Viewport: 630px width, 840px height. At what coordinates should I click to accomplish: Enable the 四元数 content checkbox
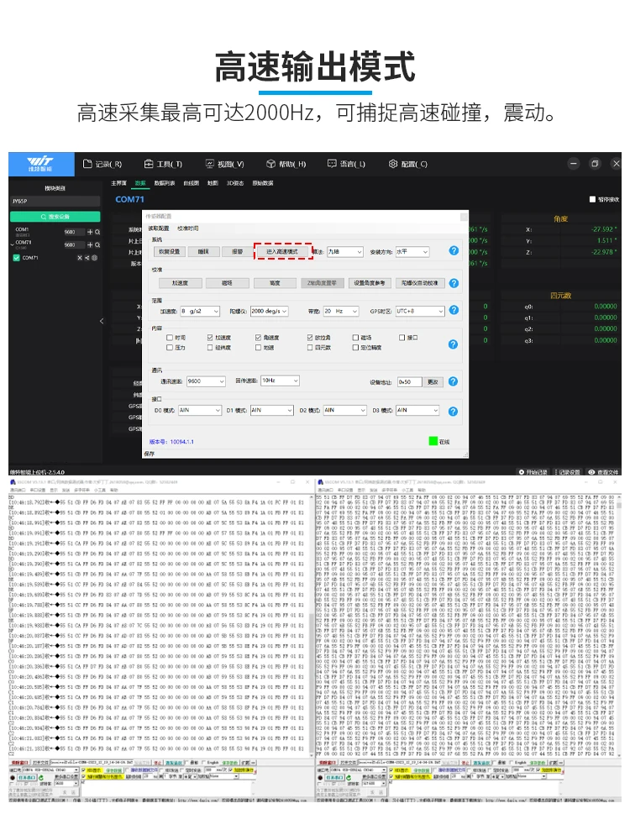tap(310, 348)
